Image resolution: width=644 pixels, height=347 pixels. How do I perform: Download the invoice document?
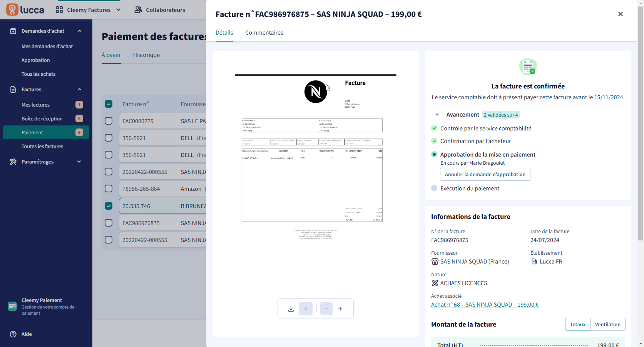291,309
